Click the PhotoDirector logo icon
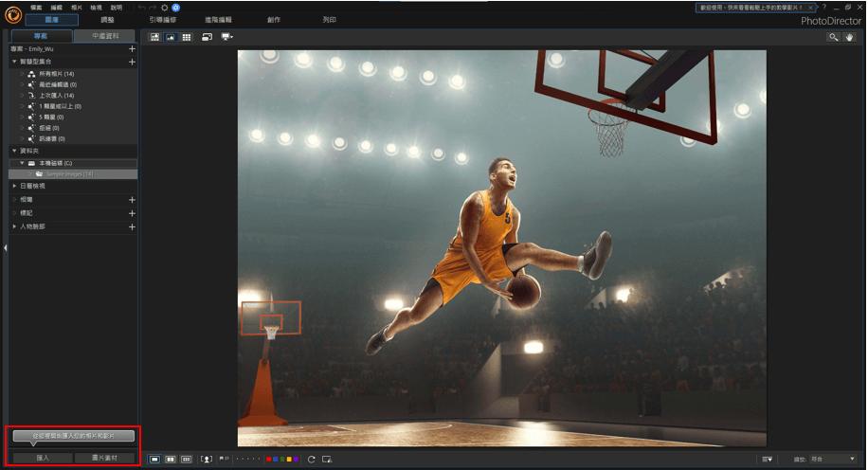Screen dimensions: 868x470 click(12, 15)
